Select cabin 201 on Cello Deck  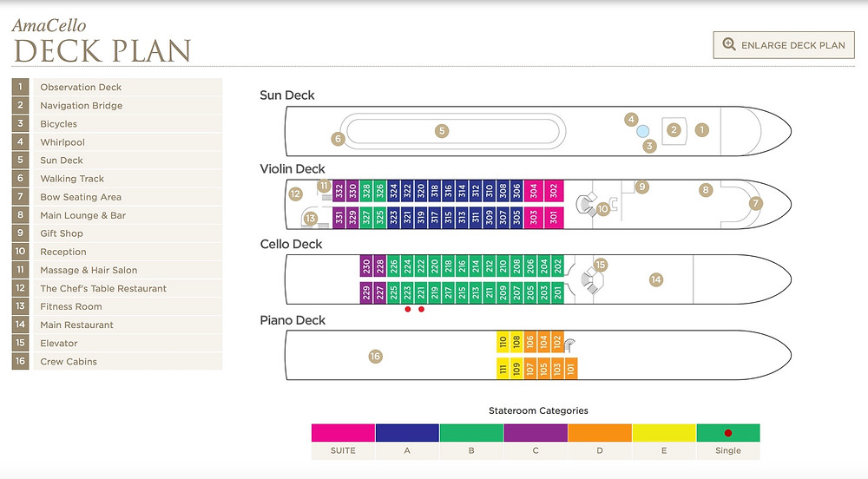click(x=557, y=292)
